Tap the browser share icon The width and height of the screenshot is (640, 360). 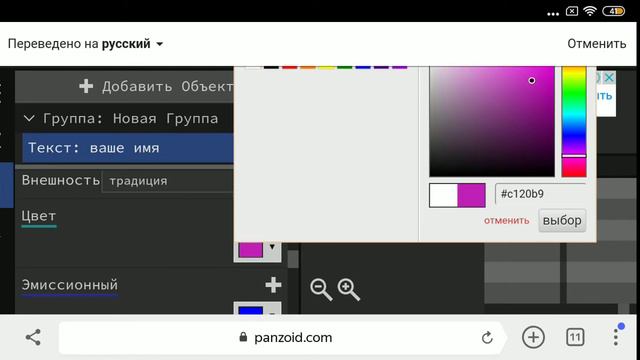click(x=33, y=337)
